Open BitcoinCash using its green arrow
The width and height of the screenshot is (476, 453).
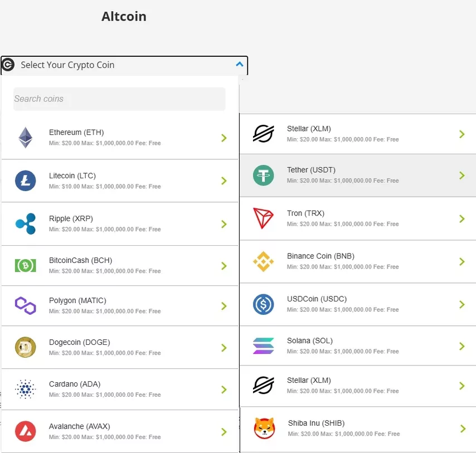(224, 266)
